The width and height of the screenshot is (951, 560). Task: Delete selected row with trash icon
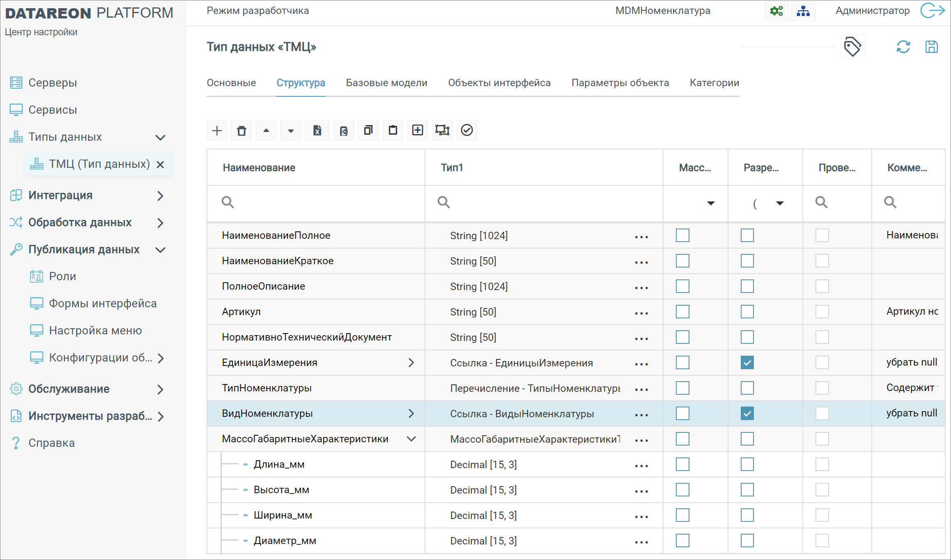pos(241,130)
